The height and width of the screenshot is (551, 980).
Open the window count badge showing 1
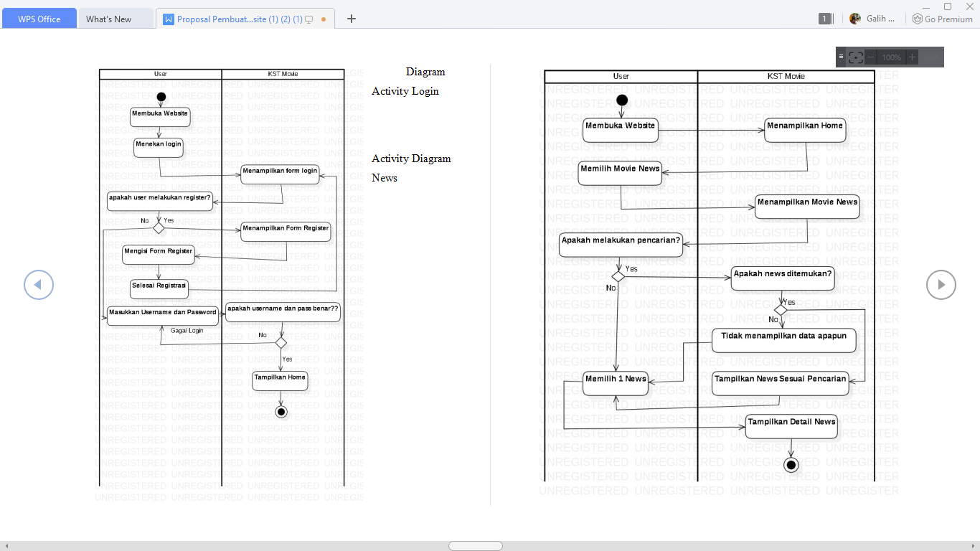click(825, 19)
